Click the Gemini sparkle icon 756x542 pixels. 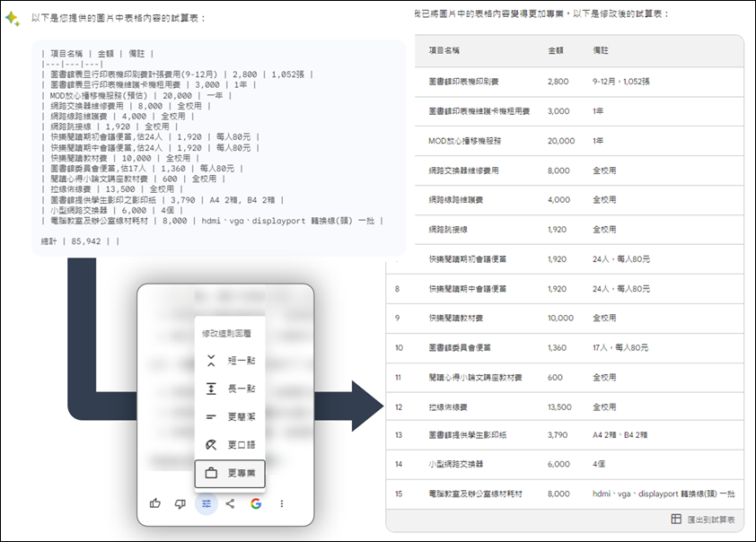tap(12, 19)
